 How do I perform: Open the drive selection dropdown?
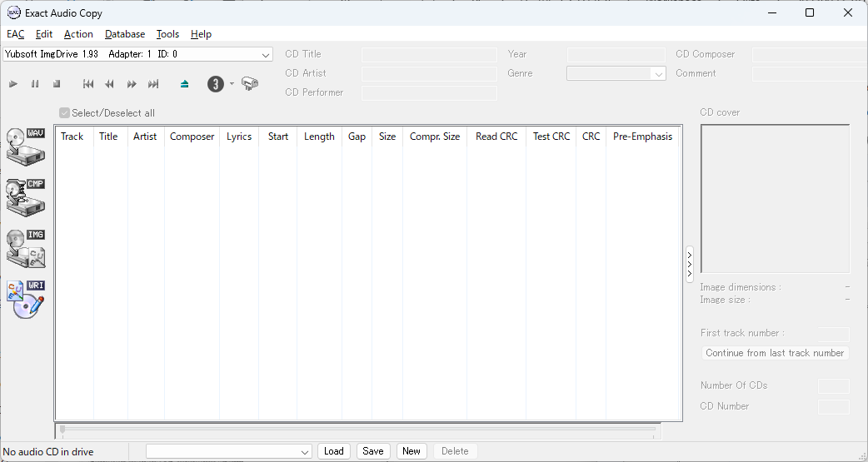[x=266, y=54]
